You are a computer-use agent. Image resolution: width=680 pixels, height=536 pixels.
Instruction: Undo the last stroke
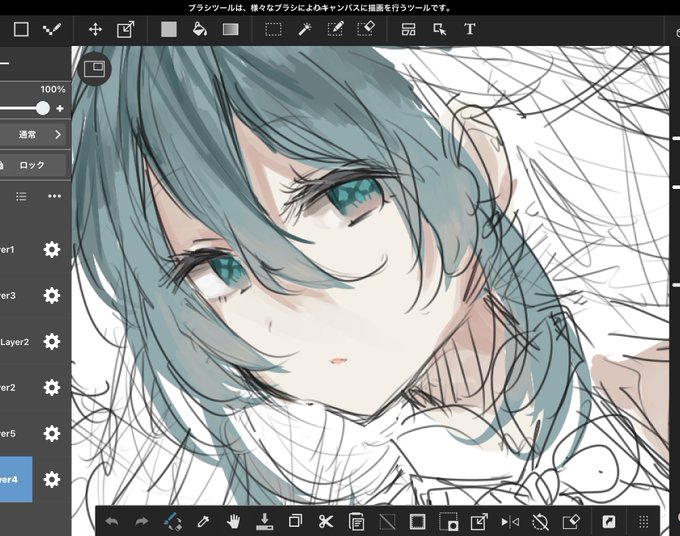[x=112, y=522]
